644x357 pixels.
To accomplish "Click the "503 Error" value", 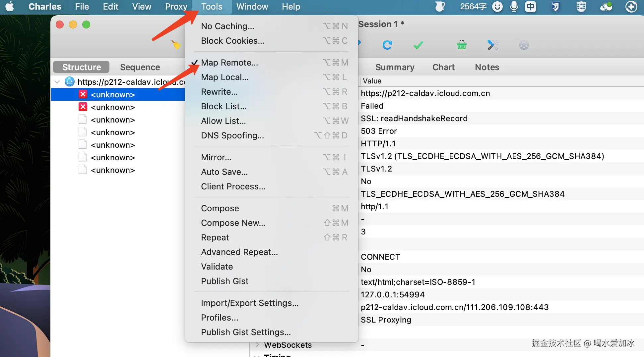I will (379, 131).
